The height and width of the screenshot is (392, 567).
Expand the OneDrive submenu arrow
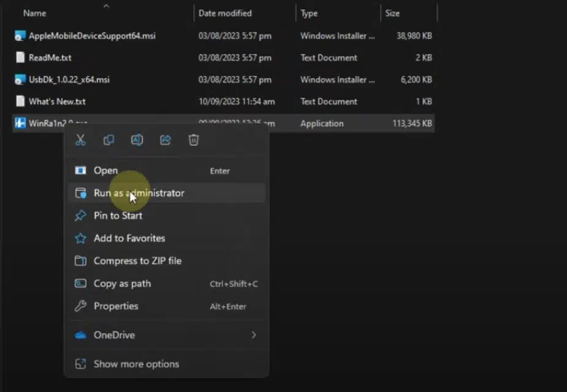pyautogui.click(x=253, y=335)
